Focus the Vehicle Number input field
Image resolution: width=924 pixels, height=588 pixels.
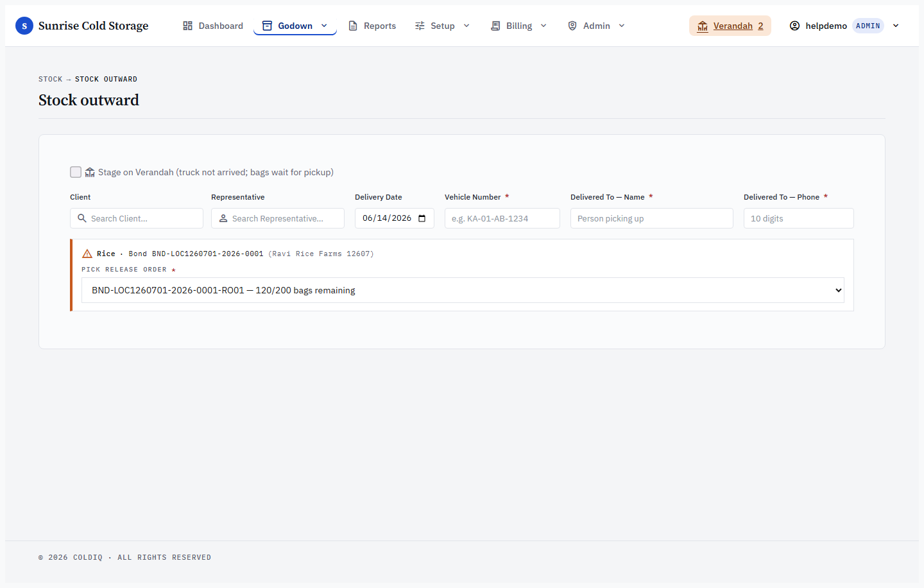502,218
